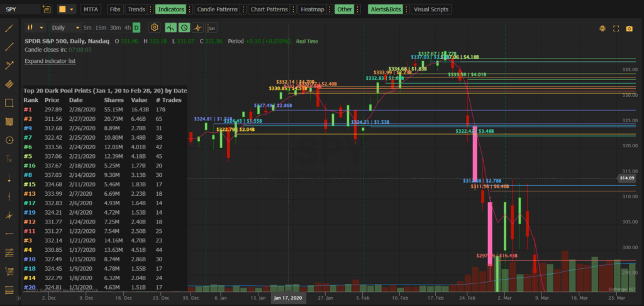This screenshot has height=306, width=644.
Task: Select the parallel channel tool
Action: 9,84
